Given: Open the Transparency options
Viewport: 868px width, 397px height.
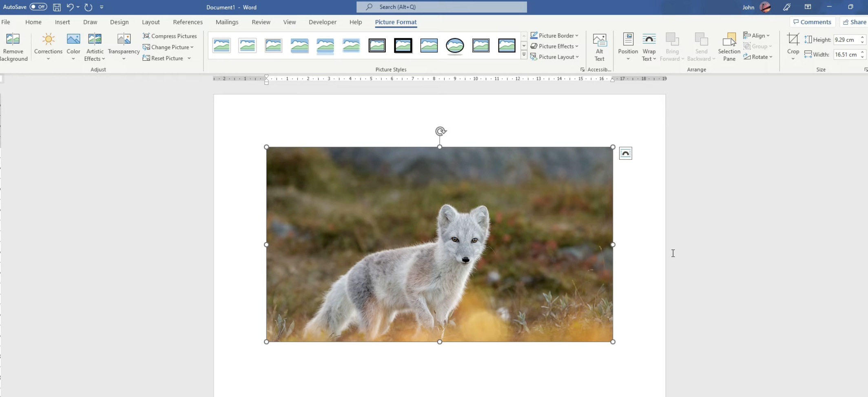Looking at the screenshot, I should tap(123, 46).
